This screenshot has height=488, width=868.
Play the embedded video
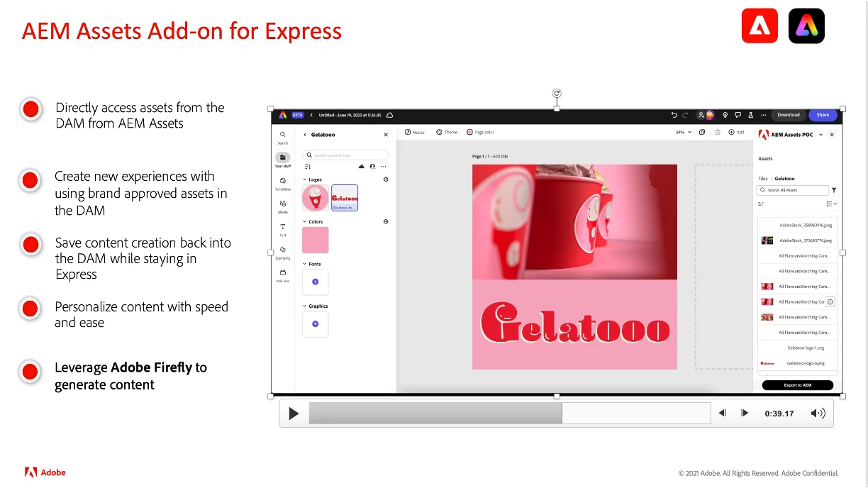click(294, 414)
